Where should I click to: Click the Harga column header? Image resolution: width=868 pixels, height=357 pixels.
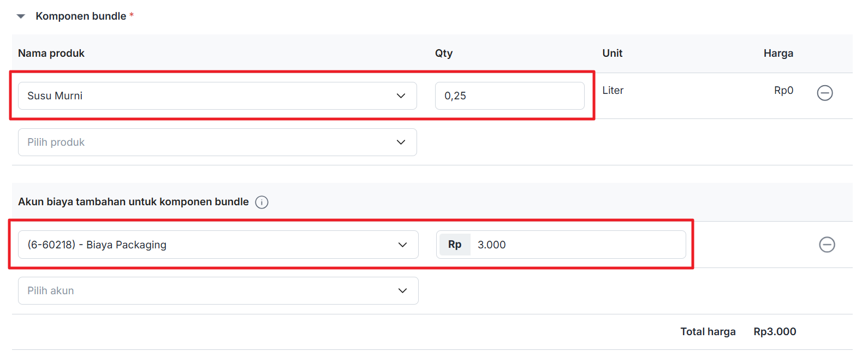tap(778, 53)
